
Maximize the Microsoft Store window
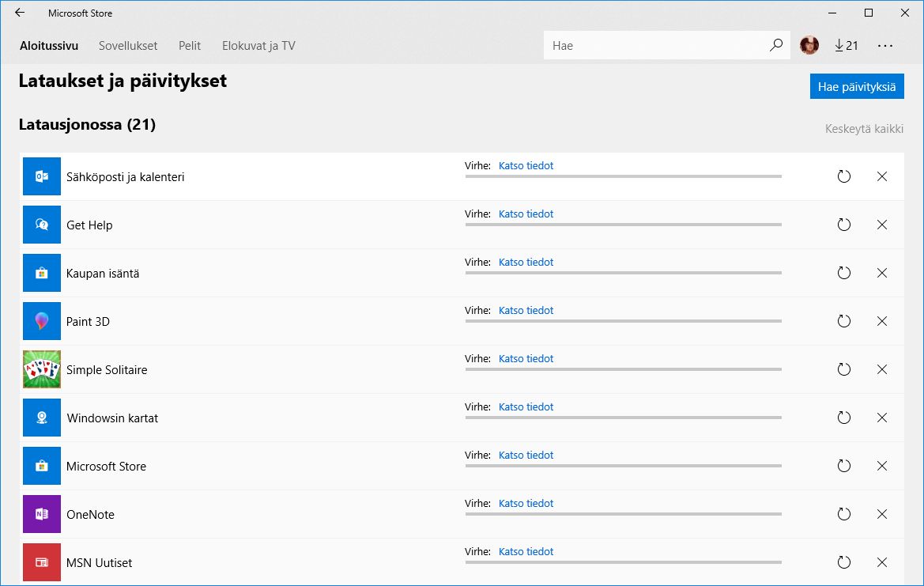tap(869, 13)
